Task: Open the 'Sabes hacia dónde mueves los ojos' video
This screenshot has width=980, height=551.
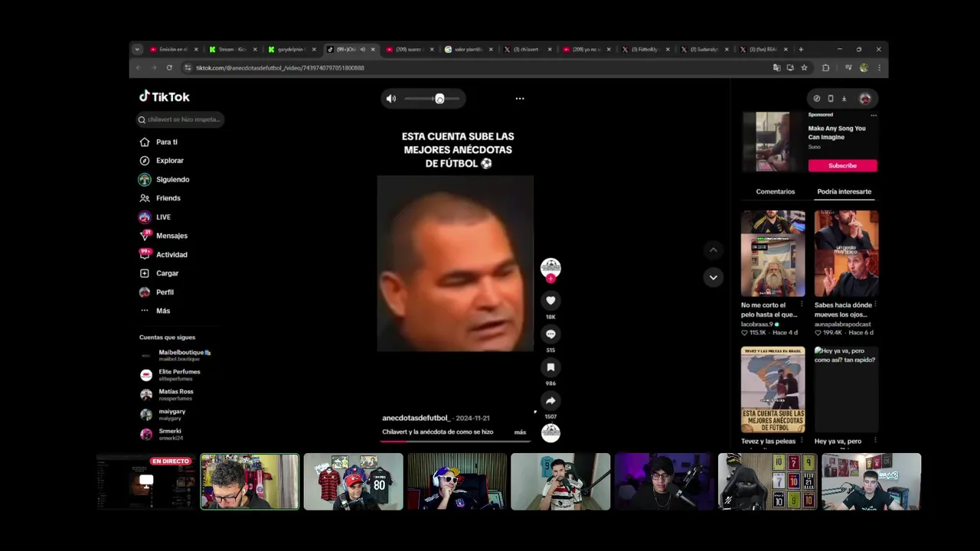Action: pyautogui.click(x=846, y=253)
